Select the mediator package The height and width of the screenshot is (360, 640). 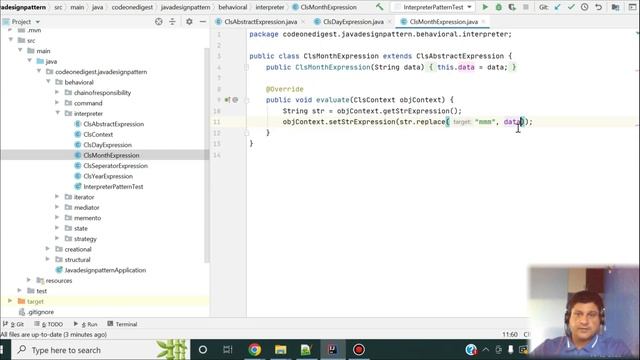click(87, 207)
